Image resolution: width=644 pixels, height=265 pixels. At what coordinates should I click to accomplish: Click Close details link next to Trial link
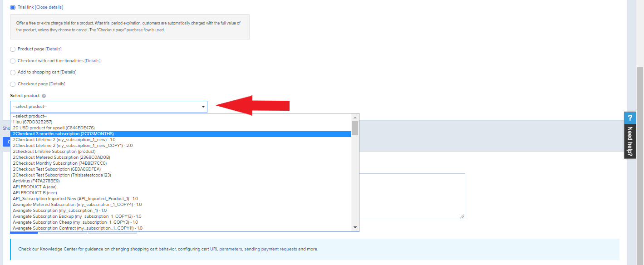49,7
